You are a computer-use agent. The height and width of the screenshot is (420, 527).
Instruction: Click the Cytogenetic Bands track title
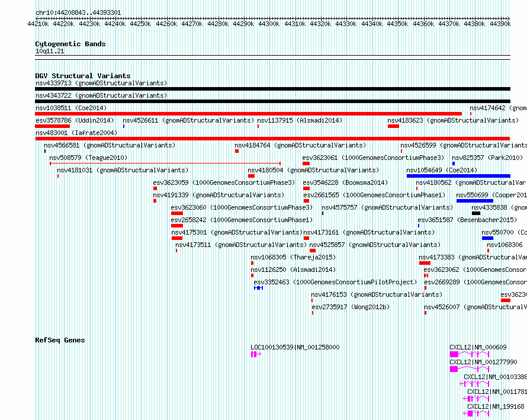70,44
